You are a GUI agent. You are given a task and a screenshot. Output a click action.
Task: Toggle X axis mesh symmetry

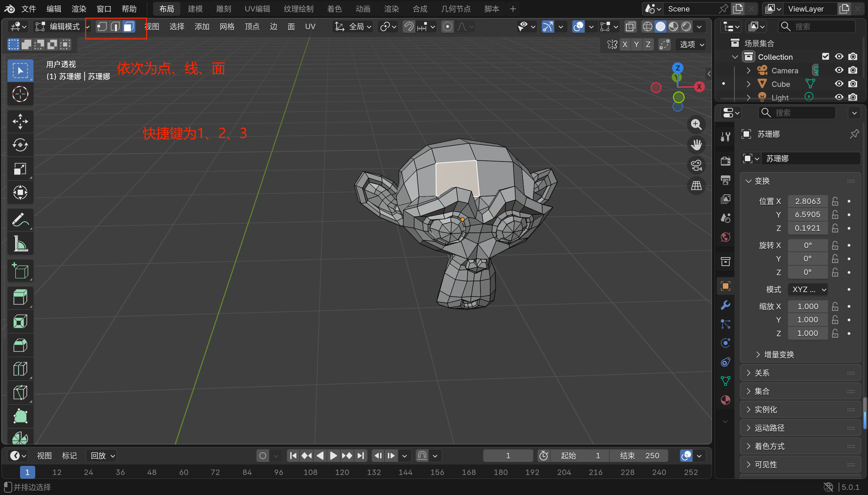[625, 44]
